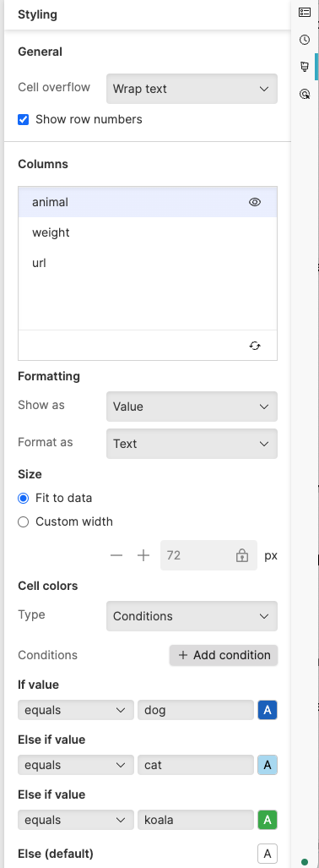
Task: Open the equals operator dropdown for dog
Action: click(76, 710)
